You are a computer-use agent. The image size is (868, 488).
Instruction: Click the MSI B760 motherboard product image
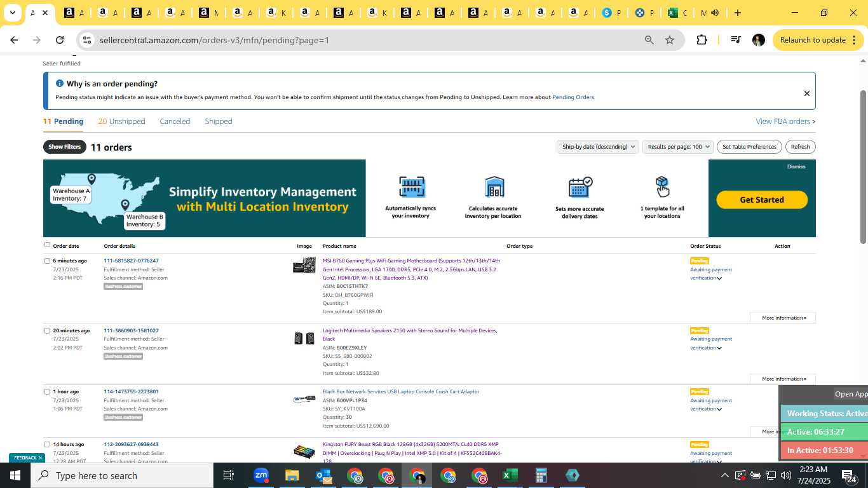coord(304,266)
